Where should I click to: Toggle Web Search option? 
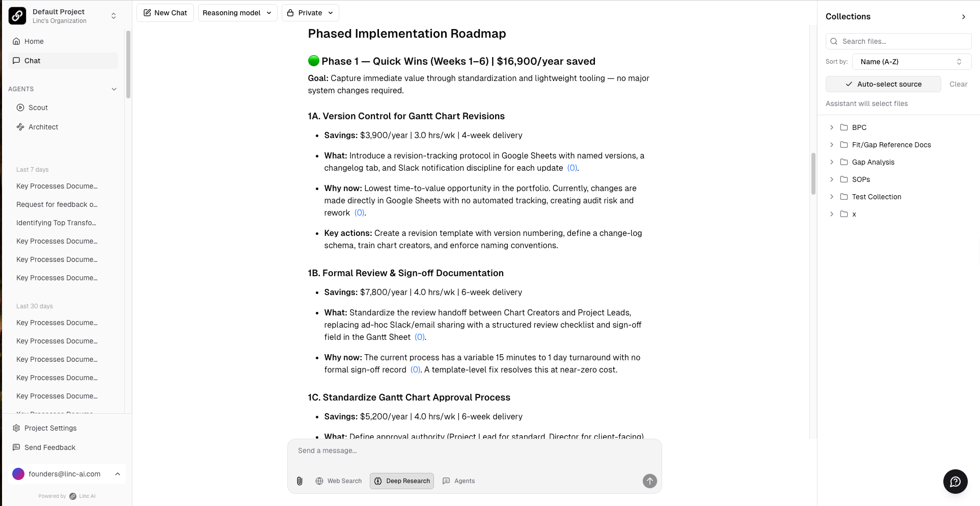[x=339, y=481]
